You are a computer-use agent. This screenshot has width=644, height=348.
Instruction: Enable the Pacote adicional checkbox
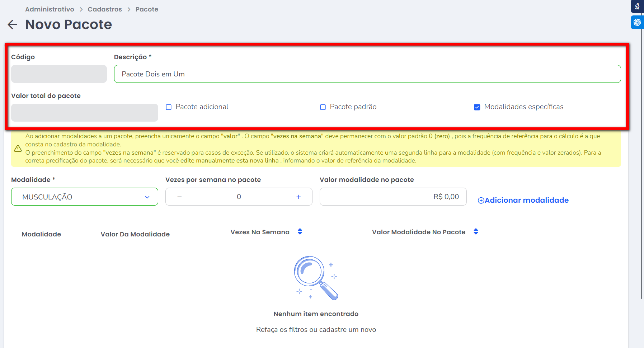coord(169,107)
